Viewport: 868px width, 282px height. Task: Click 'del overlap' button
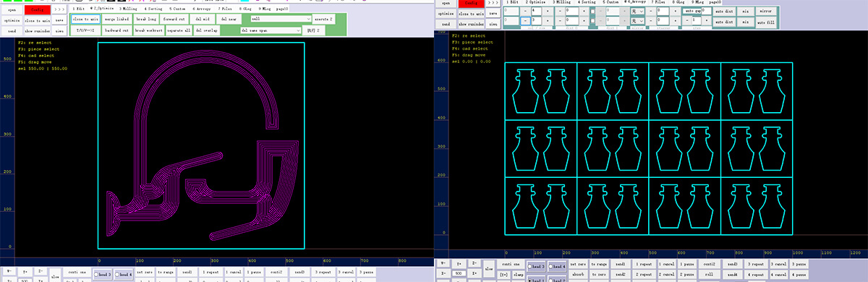click(x=206, y=30)
